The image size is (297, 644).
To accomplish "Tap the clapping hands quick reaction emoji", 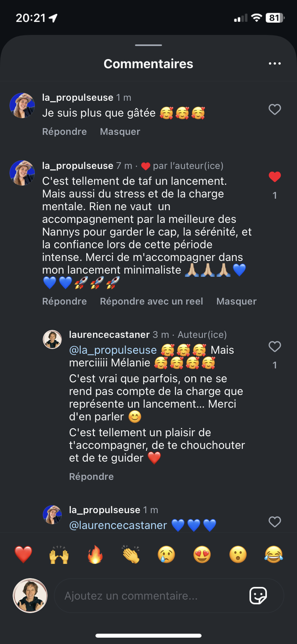I will pos(131,554).
